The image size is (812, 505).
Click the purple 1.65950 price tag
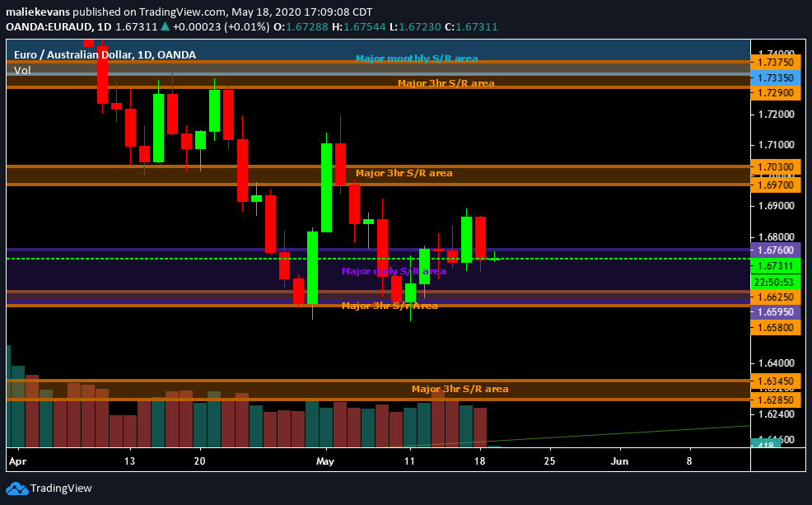point(775,311)
